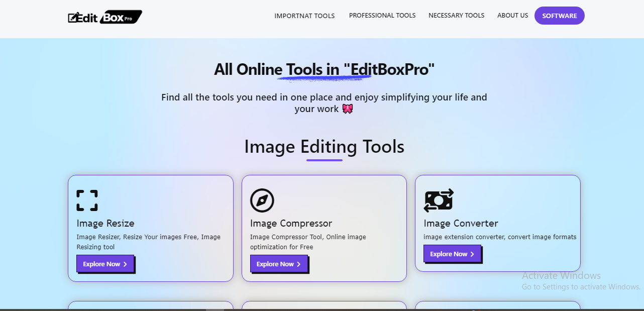
Task: Click Explore Now under Image Converter
Action: pyautogui.click(x=452, y=254)
